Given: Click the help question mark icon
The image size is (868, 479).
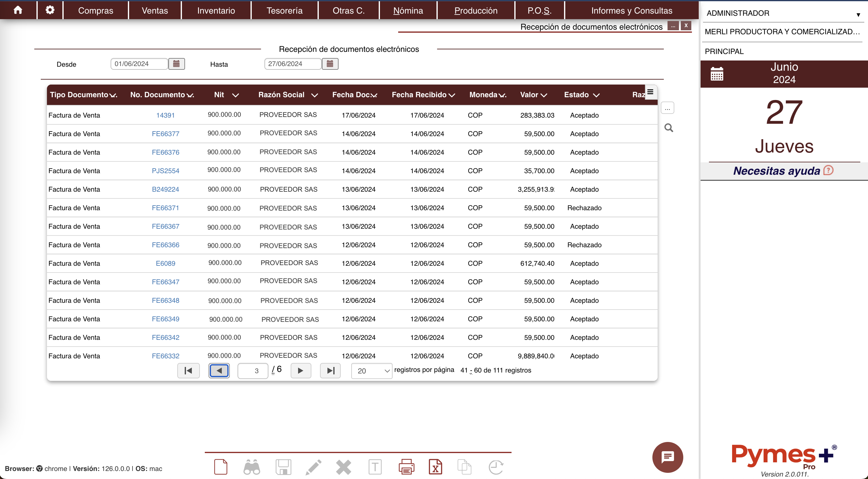Looking at the screenshot, I should pos(828,170).
